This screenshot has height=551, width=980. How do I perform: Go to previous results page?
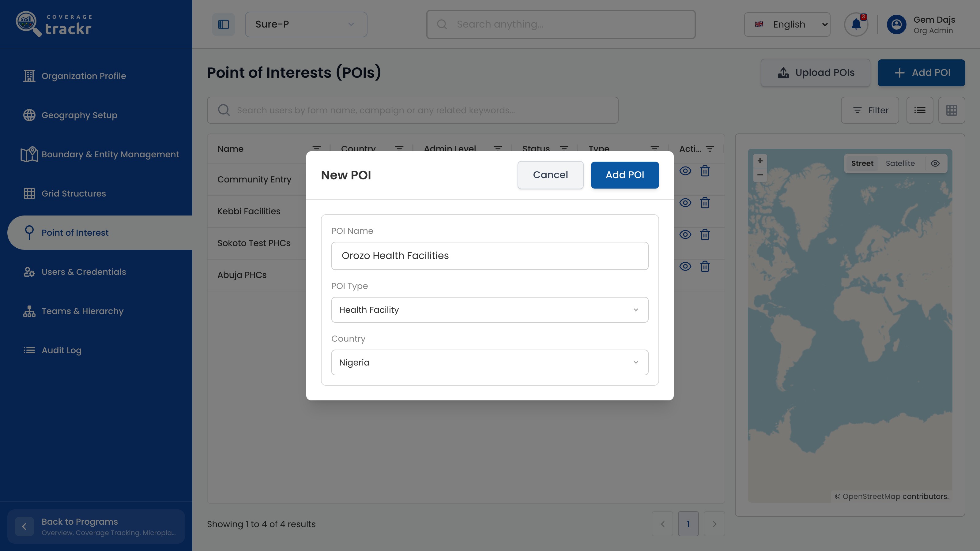[662, 524]
